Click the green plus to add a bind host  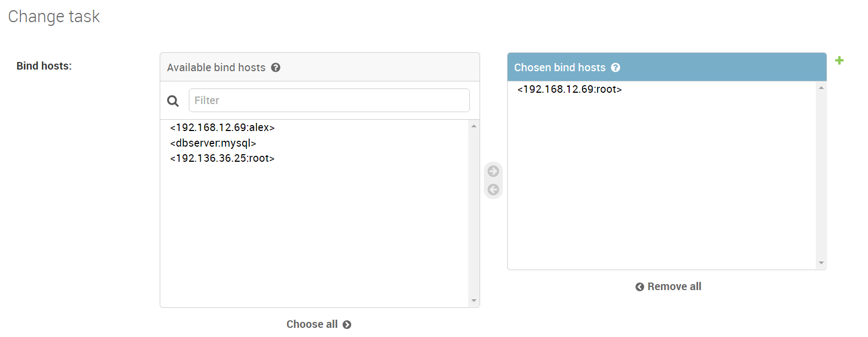click(839, 60)
